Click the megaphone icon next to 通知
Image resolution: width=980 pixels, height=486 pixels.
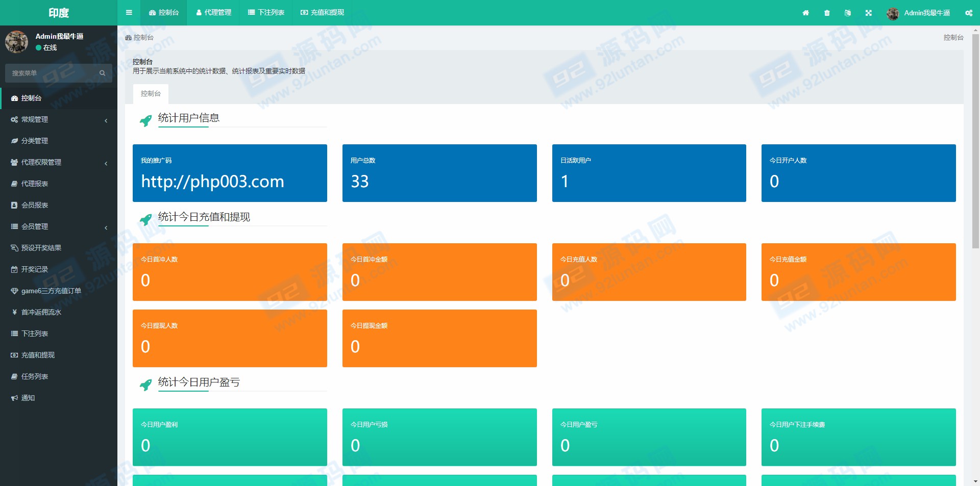click(x=14, y=398)
